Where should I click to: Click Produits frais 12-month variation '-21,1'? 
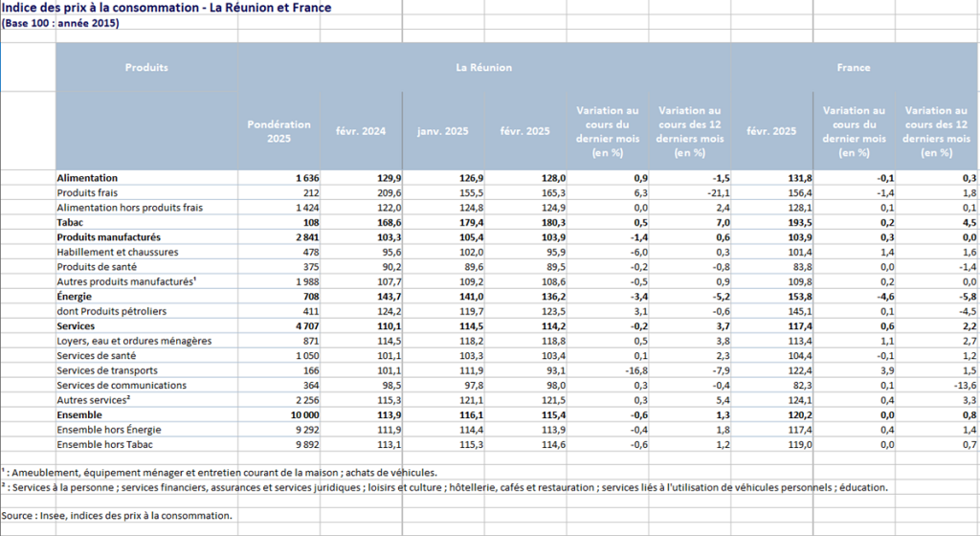click(x=718, y=193)
